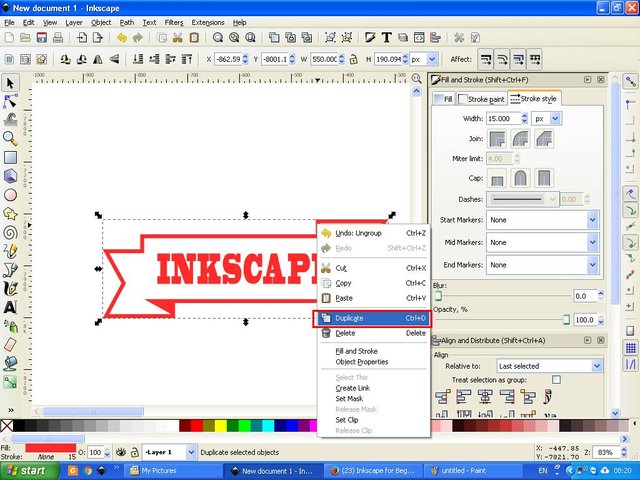Click the Undo toolbar icon
This screenshot has width=640, height=480.
pyautogui.click(x=122, y=38)
